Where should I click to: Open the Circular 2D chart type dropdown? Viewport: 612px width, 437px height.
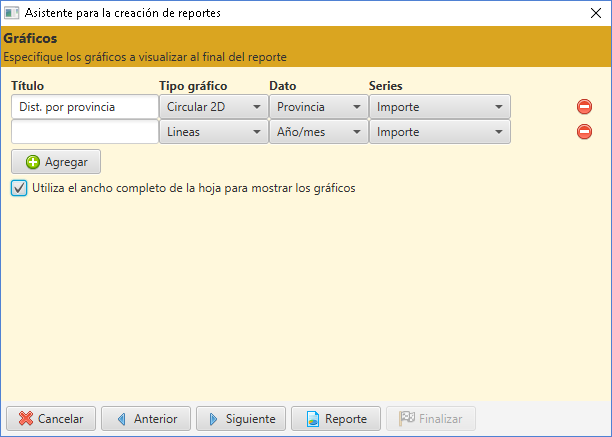[x=214, y=107]
